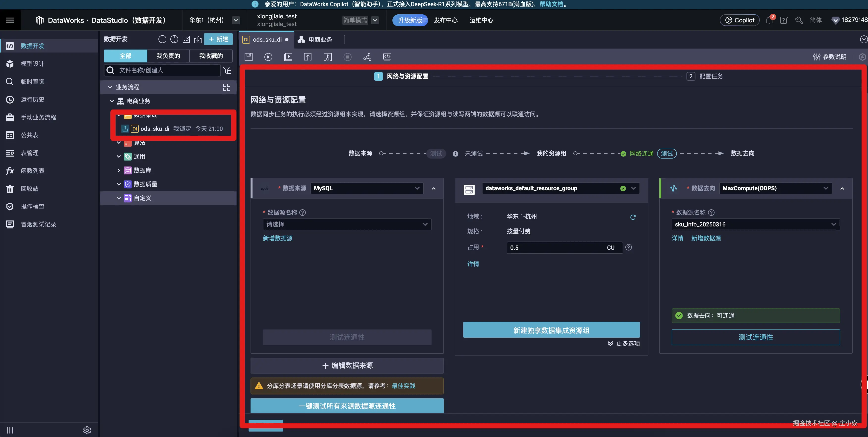Click the save icon in editor toolbar
Screen dimensions: 868x437
[x=248, y=57]
